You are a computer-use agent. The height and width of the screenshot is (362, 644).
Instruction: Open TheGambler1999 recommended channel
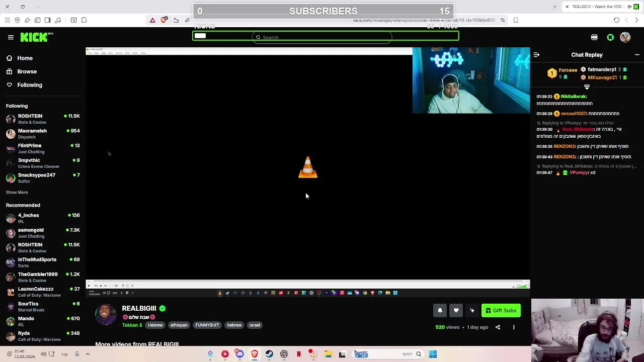[x=43, y=277]
